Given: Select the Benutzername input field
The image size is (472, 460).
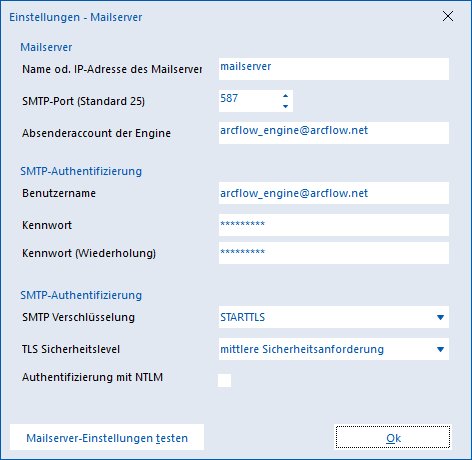Looking at the screenshot, I should click(x=334, y=193).
